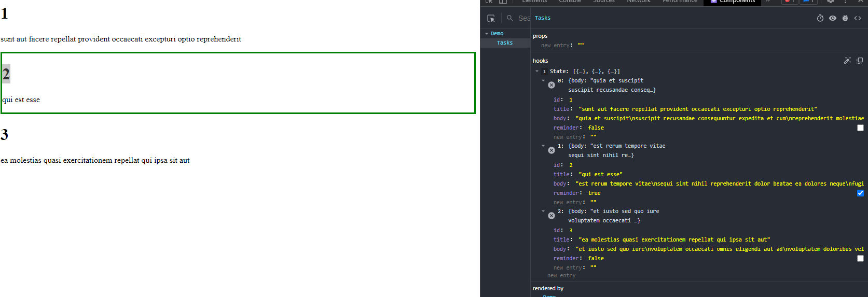Select Demo in the component tree
The width and height of the screenshot is (868, 297).
point(497,34)
